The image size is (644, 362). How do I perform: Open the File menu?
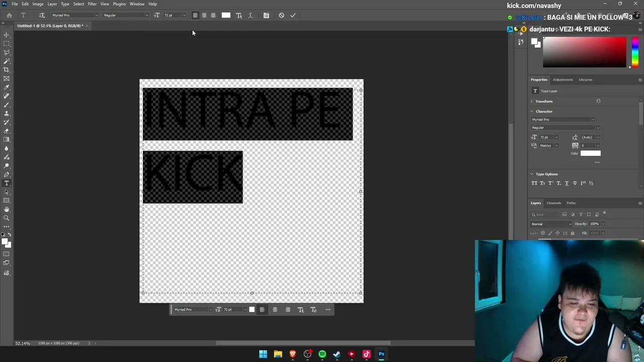point(15,4)
